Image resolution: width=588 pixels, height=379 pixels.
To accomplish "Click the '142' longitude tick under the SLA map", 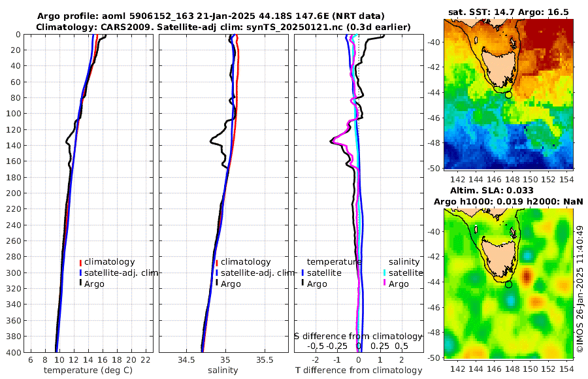I will 457,369.
